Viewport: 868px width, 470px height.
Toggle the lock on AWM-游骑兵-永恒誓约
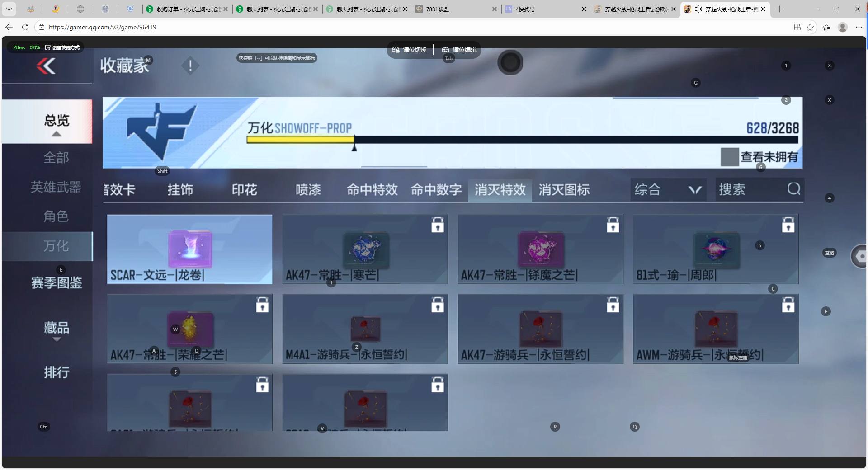click(x=788, y=305)
